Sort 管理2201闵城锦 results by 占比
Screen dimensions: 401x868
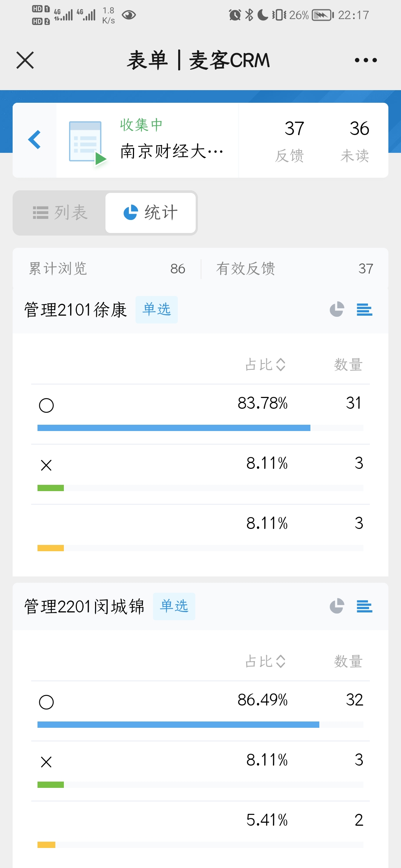[x=265, y=661]
